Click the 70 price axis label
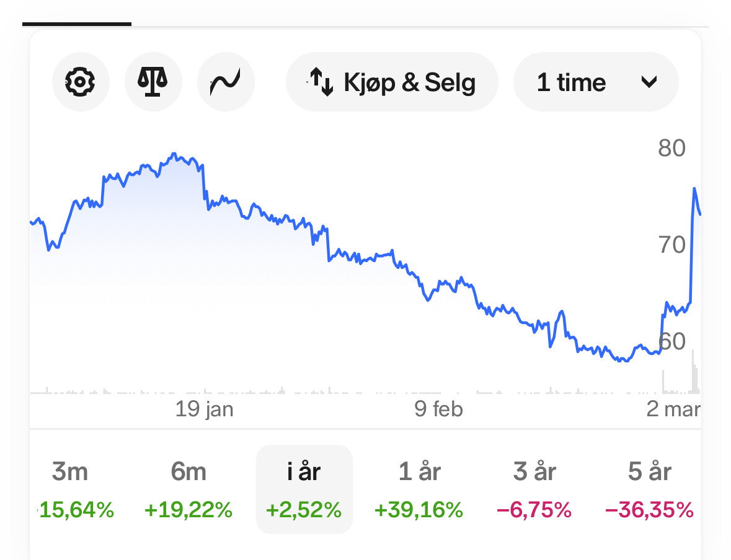Image resolution: width=731 pixels, height=560 pixels. 671,245
